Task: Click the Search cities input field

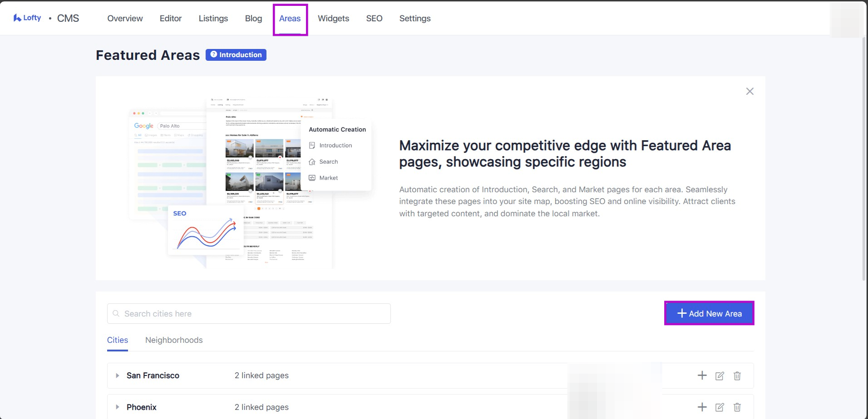Action: coord(249,314)
